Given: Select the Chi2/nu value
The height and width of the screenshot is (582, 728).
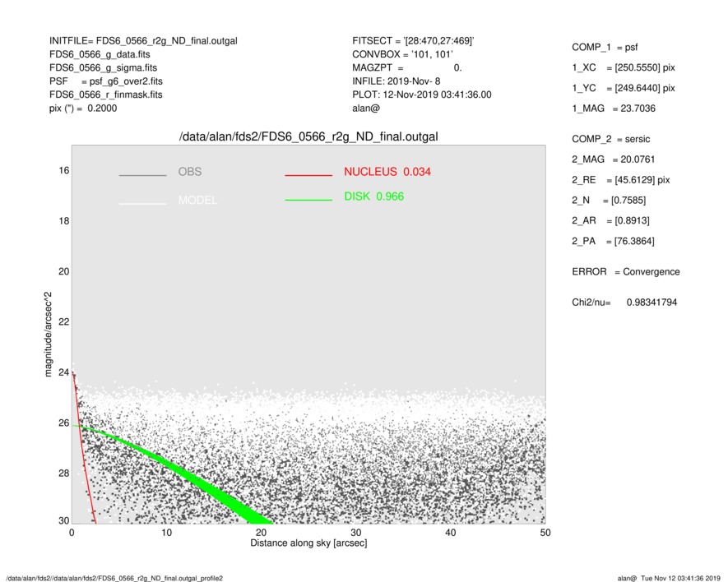Looking at the screenshot, I should point(650,303).
